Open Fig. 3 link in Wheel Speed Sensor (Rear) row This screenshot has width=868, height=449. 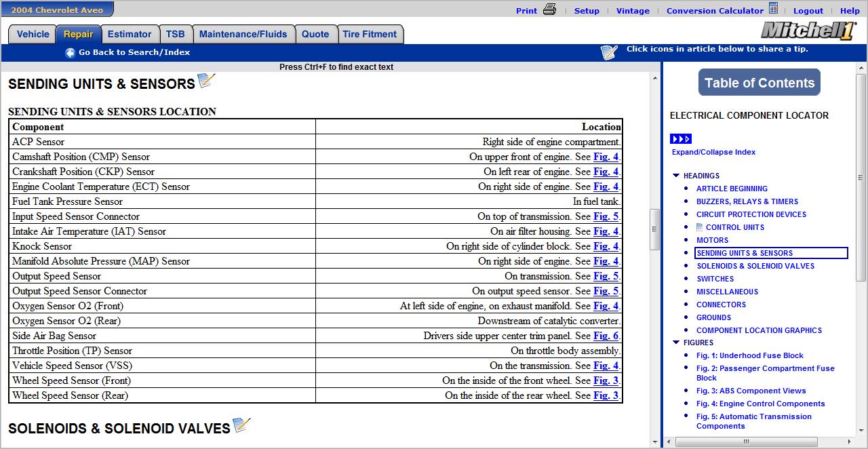point(606,395)
